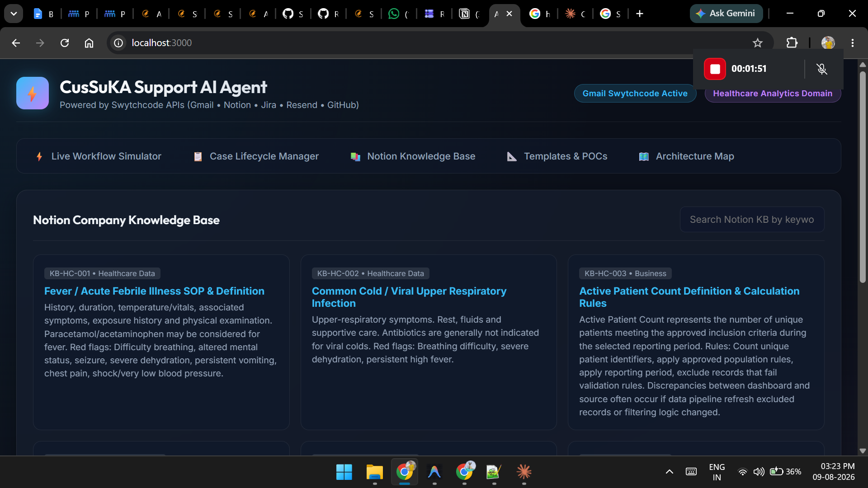Viewport: 868px width, 488px height.
Task: Click the scrollbar down arrow
Action: (863, 451)
